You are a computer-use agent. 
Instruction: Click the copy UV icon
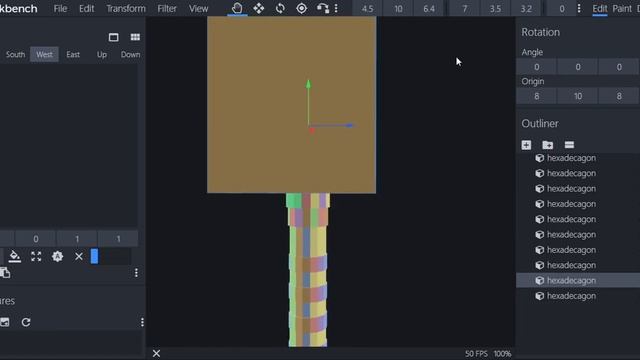click(5, 273)
